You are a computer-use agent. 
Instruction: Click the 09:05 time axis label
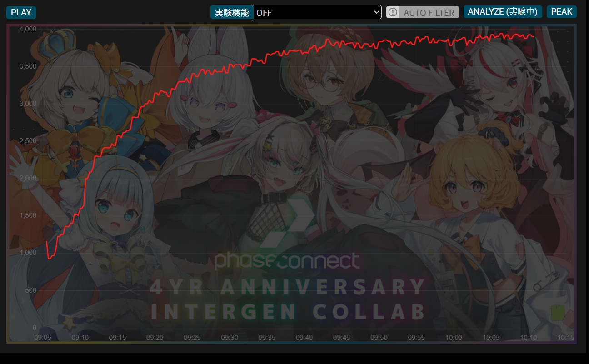[43, 338]
